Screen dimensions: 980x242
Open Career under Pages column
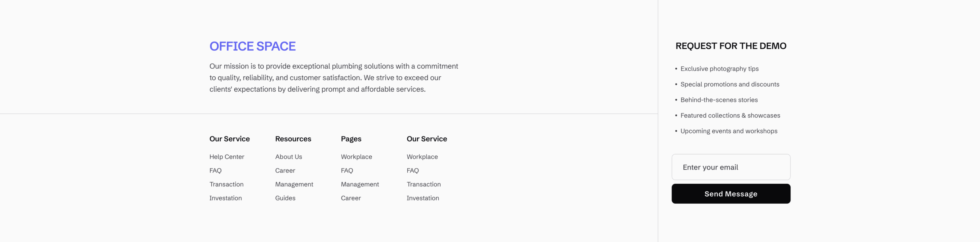pos(351,198)
